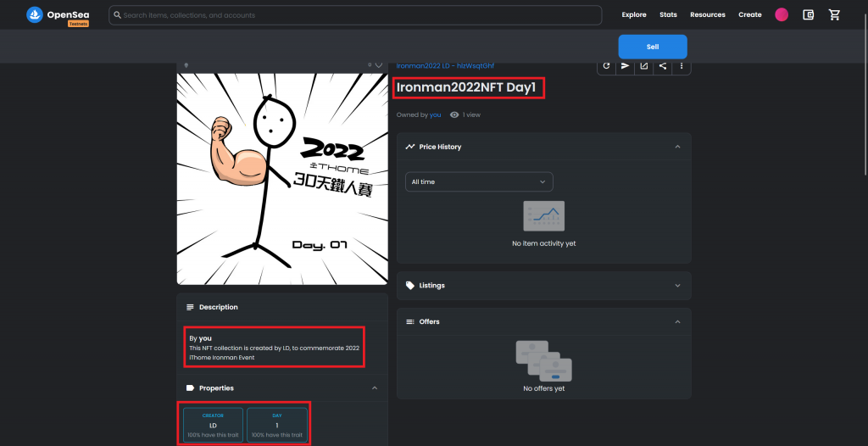
Task: Open the profile avatar menu
Action: pos(781,15)
